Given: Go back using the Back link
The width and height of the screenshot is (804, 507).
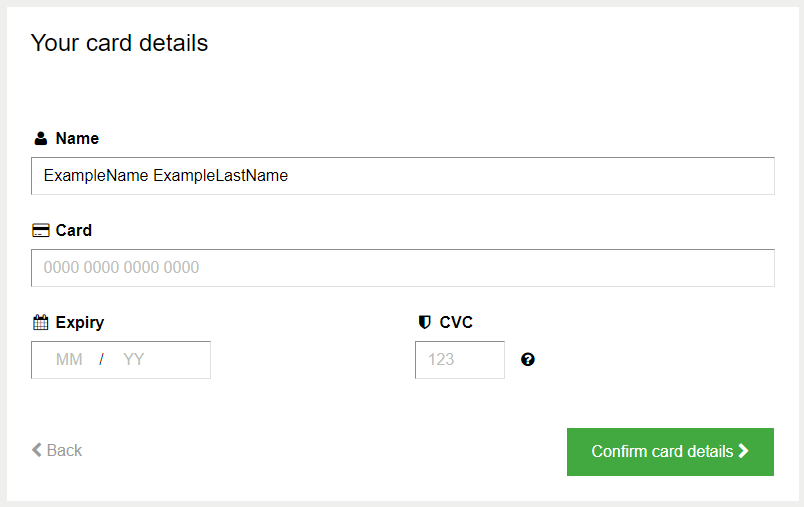Looking at the screenshot, I should point(57,450).
